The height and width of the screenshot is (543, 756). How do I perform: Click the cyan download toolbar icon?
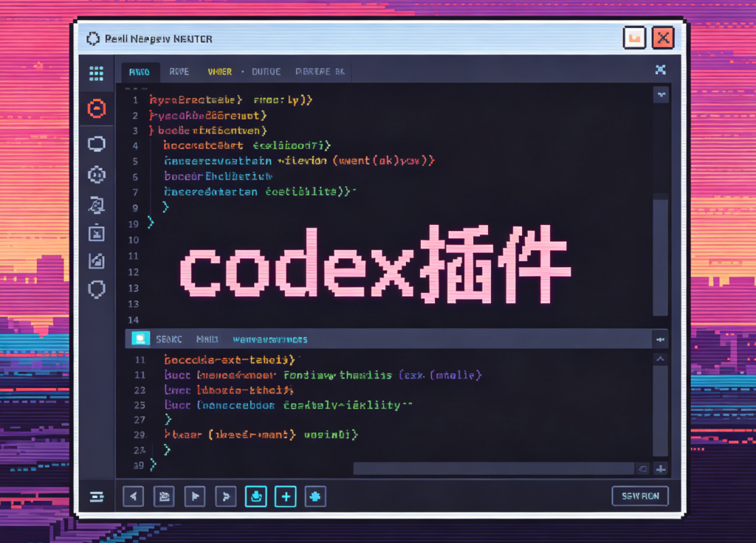pos(256,497)
